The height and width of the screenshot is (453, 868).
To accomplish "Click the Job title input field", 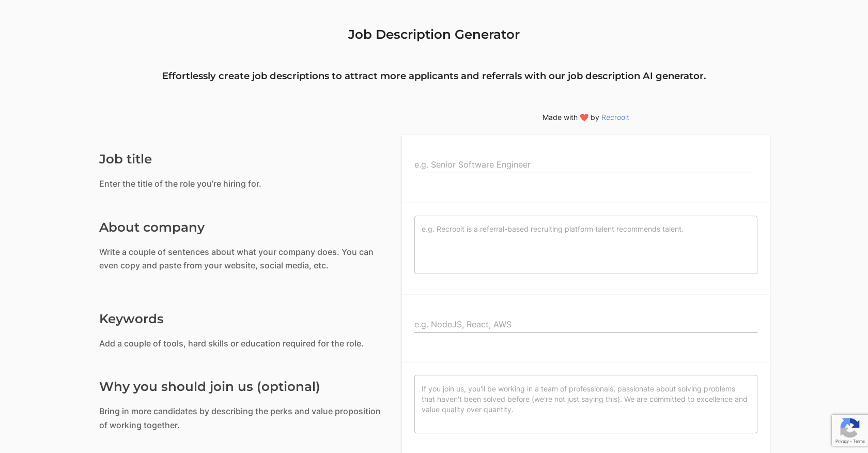I will (585, 165).
